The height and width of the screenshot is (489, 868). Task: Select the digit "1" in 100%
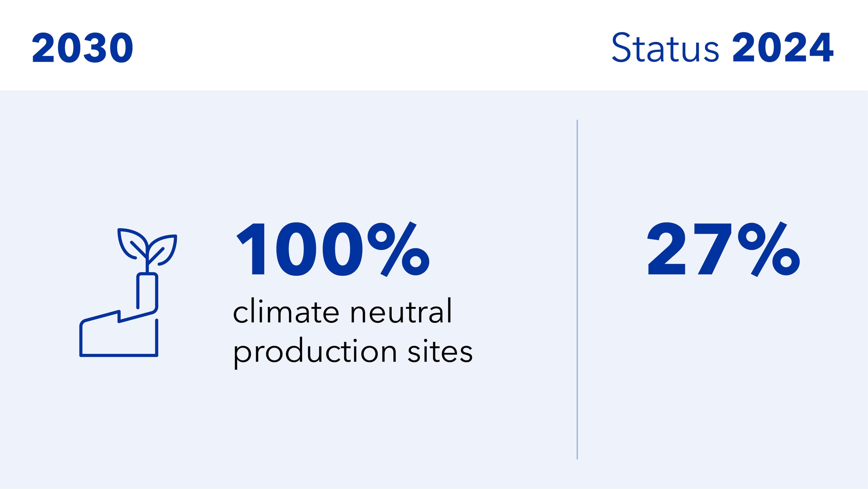[x=253, y=249]
